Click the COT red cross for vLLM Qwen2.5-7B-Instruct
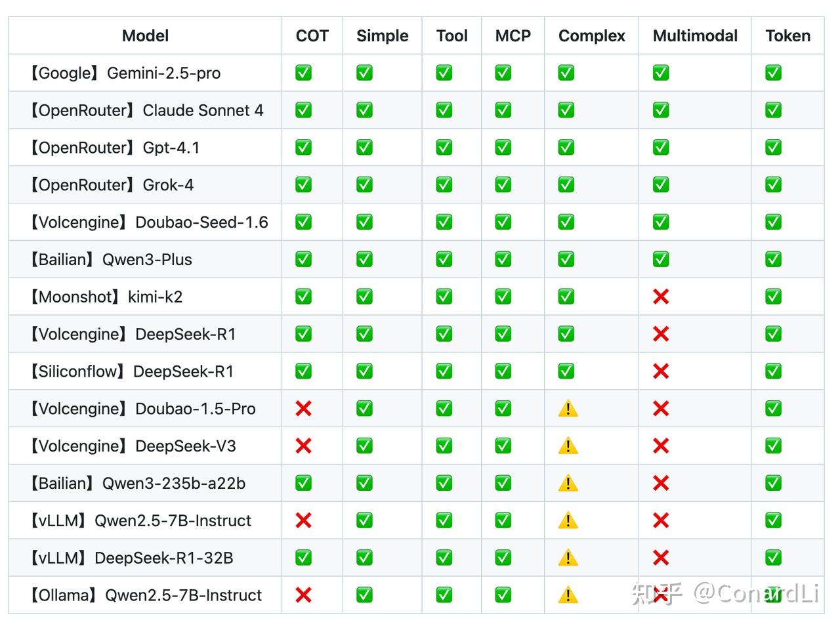The width and height of the screenshot is (840, 626). pos(303,520)
